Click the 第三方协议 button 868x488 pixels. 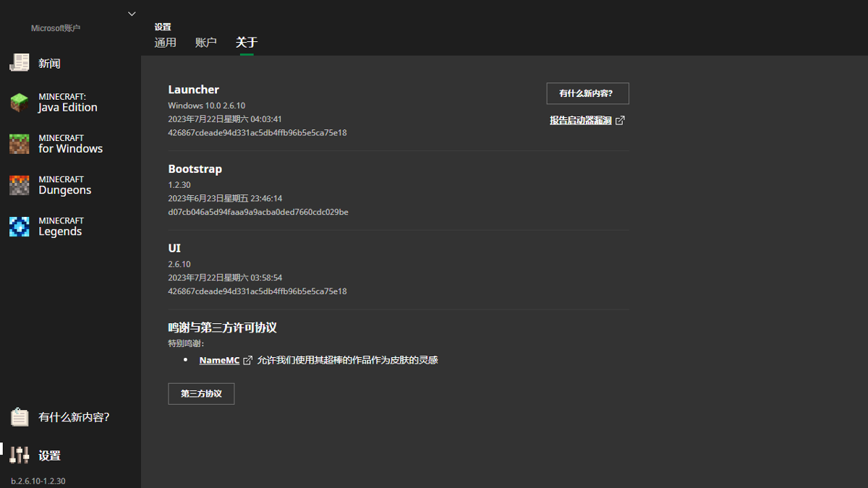click(x=201, y=393)
